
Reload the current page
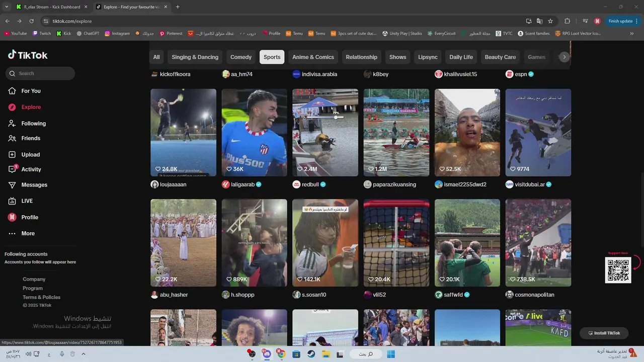(31, 21)
